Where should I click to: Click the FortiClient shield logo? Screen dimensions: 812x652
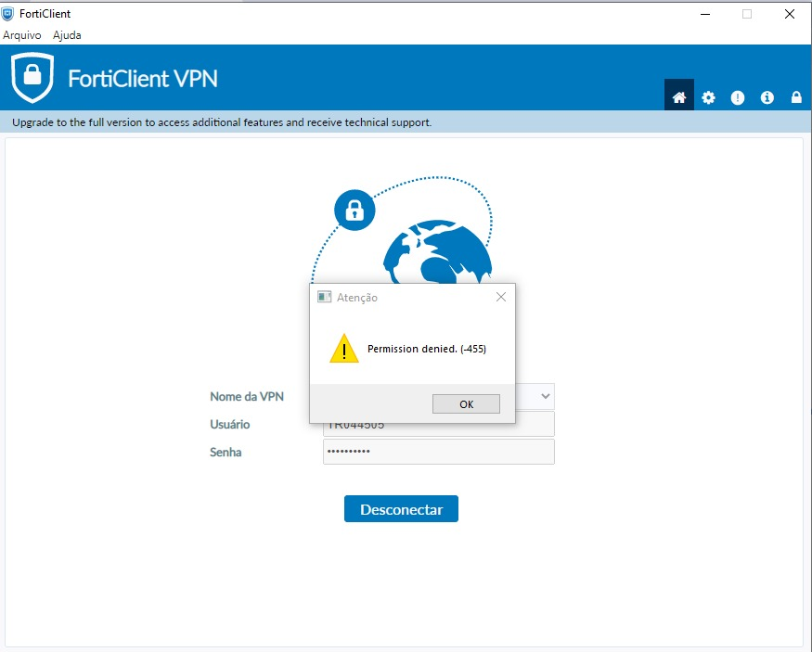pyautogui.click(x=32, y=78)
